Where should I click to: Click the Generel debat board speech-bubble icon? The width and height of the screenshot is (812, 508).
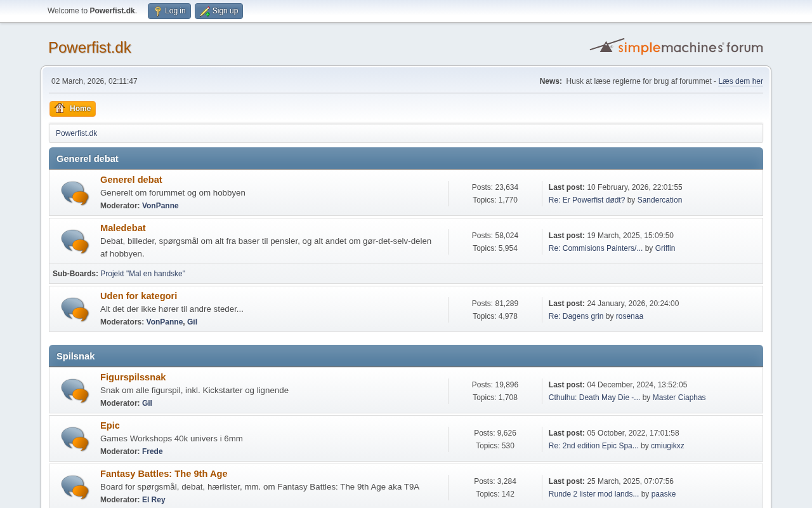(x=75, y=193)
